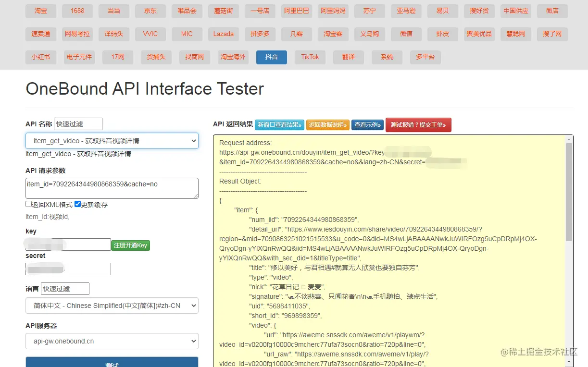Switch to the 1688 platform tab
Image resolution: width=588 pixels, height=367 pixels.
pos(77,11)
